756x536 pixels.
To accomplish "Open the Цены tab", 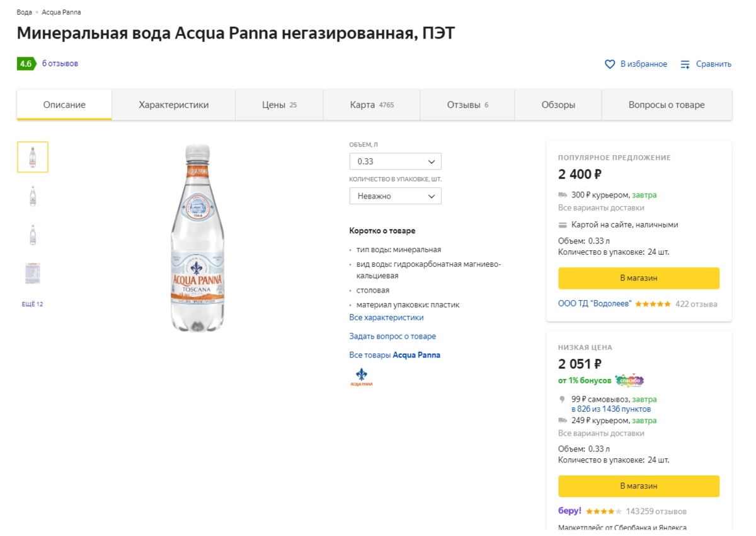I will click(x=279, y=105).
